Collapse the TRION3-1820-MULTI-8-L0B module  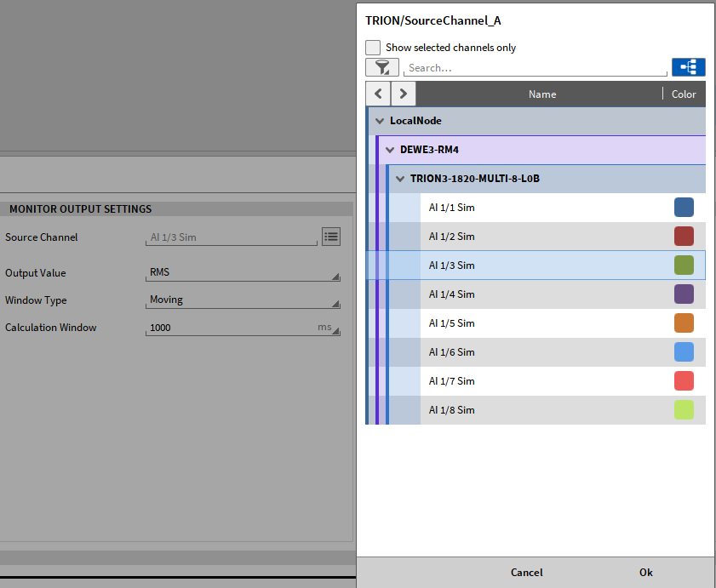tap(400, 179)
